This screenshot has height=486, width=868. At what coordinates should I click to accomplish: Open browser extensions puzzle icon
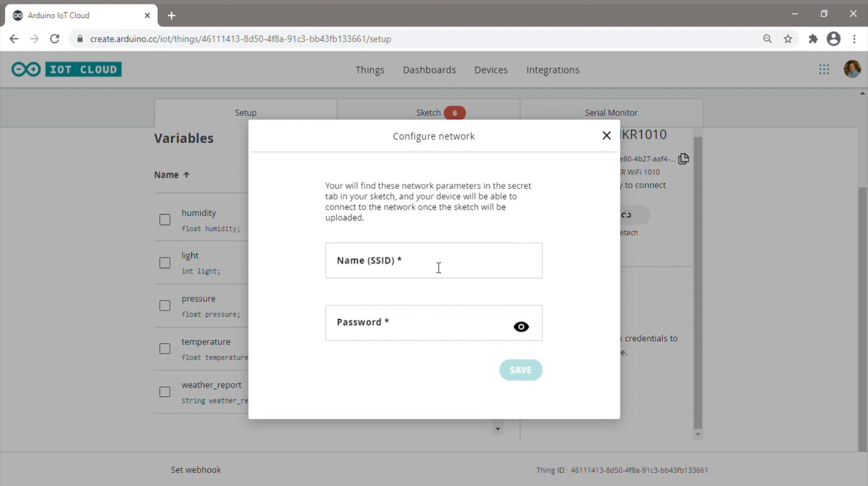point(813,39)
